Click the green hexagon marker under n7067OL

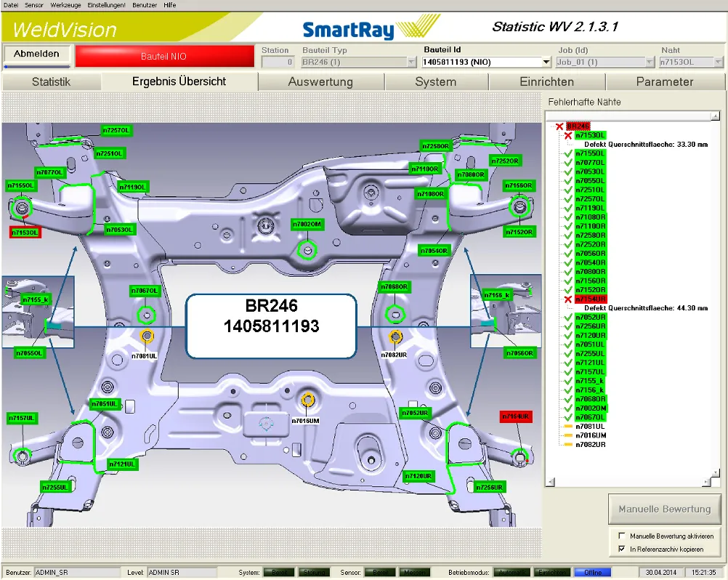[147, 315]
